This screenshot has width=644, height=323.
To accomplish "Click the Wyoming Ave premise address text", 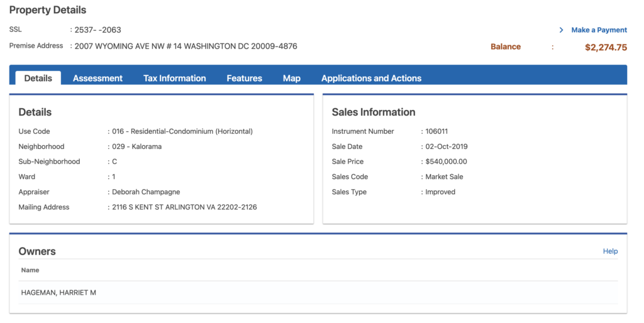I will pyautogui.click(x=186, y=47).
